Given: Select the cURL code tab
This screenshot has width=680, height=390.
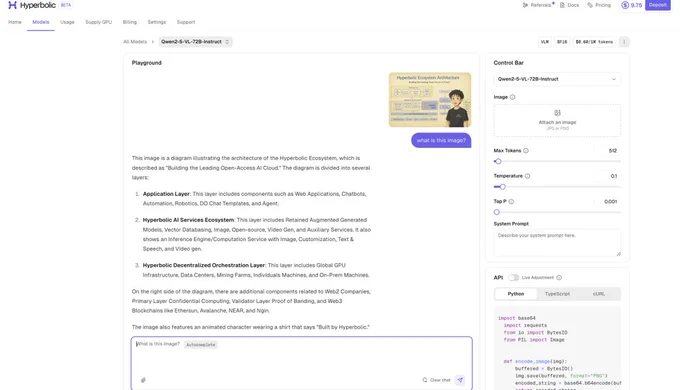Looking at the screenshot, I should tap(599, 294).
